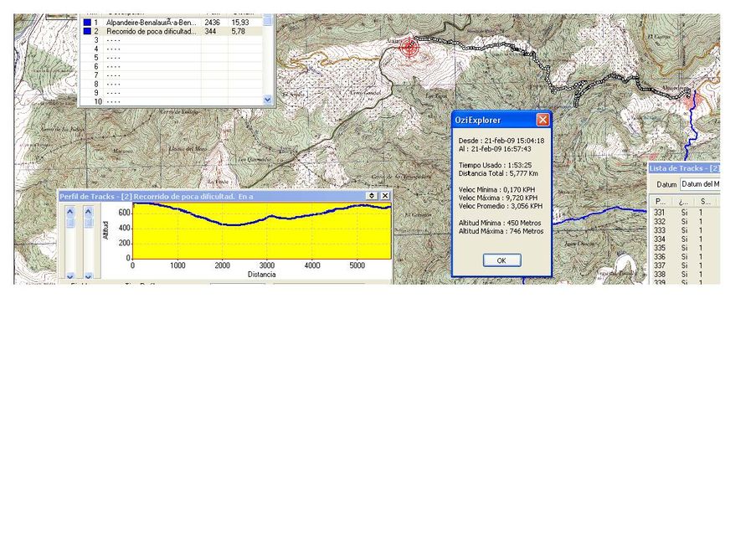Select track point row 332

pyautogui.click(x=685, y=222)
